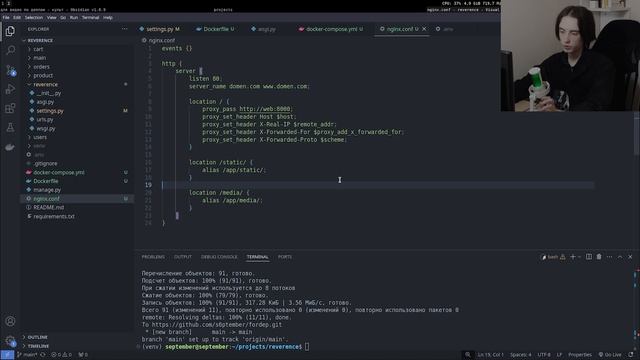The image size is (640, 360).
Task: Open Explorer more actions ellipsis
Action: [124, 29]
